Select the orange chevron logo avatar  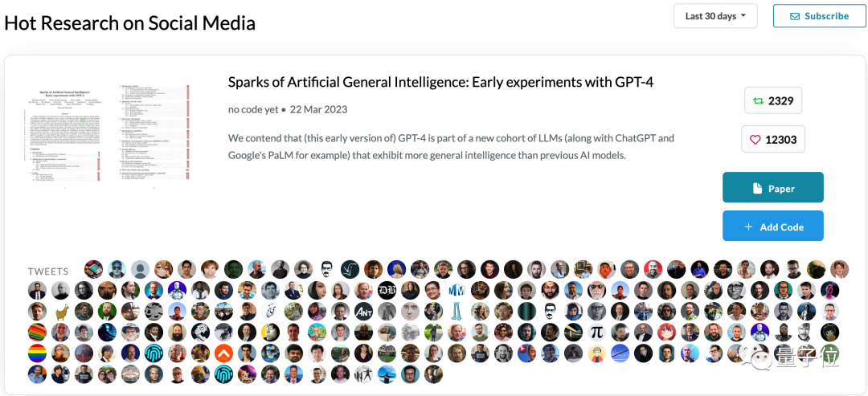pyautogui.click(x=223, y=353)
